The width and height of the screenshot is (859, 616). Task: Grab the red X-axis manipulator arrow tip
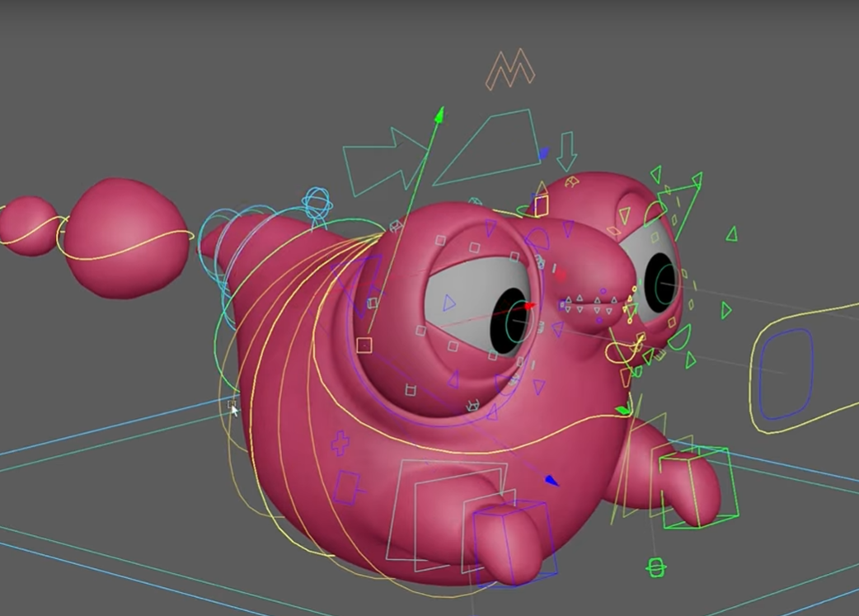[x=528, y=307]
